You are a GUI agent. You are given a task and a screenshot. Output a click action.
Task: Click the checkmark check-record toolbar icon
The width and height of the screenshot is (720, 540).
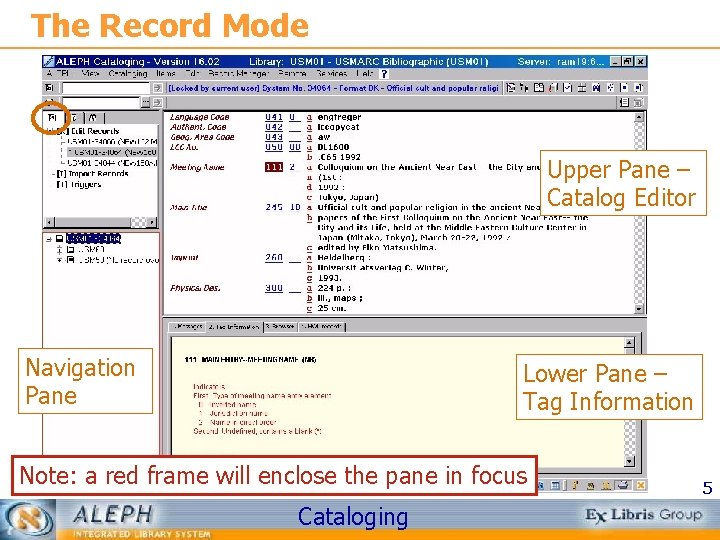(568, 88)
